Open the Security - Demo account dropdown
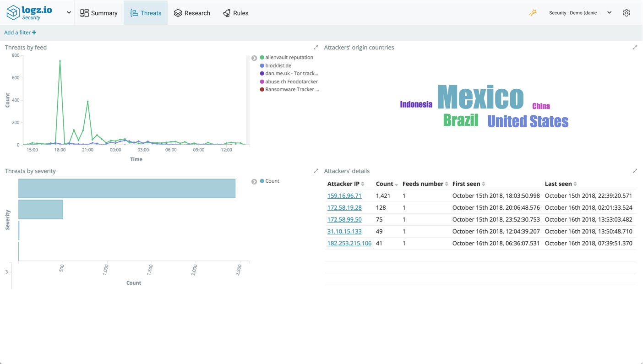Screen dimensions: 643x364 [580, 13]
